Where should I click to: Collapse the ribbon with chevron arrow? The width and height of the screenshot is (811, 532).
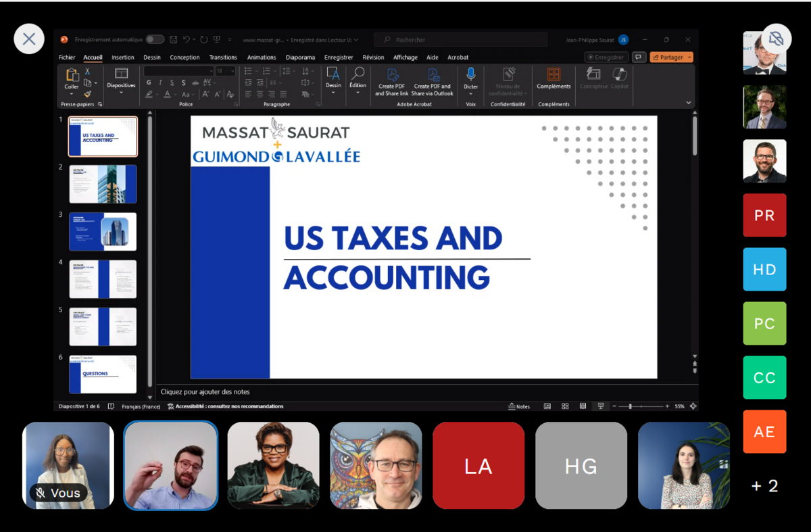[x=689, y=103]
